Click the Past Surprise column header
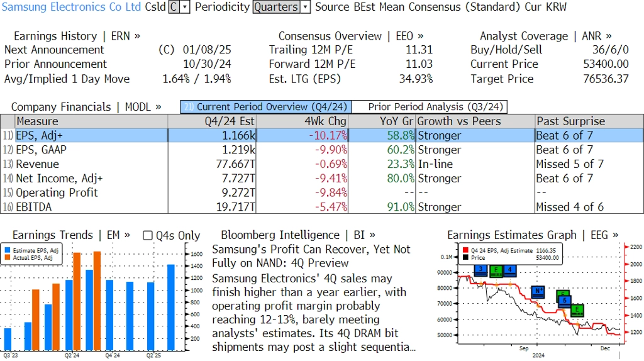This screenshot has width=644, height=361. point(589,121)
